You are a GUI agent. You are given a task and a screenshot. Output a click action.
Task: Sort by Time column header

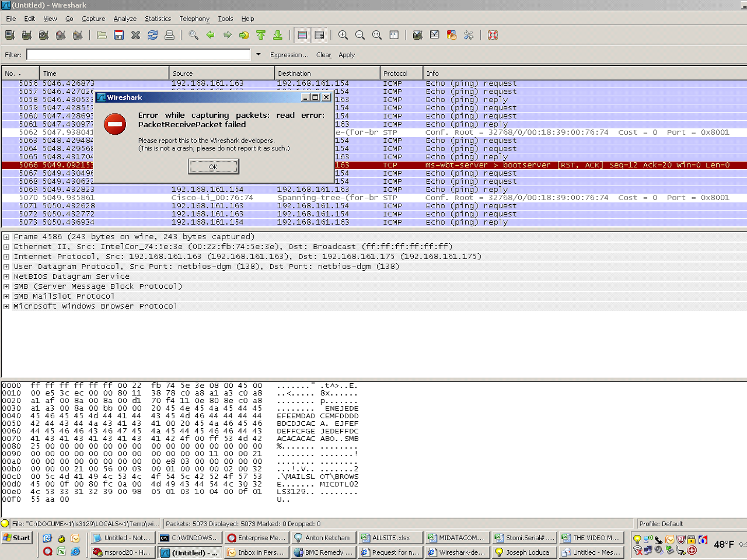pos(104,73)
